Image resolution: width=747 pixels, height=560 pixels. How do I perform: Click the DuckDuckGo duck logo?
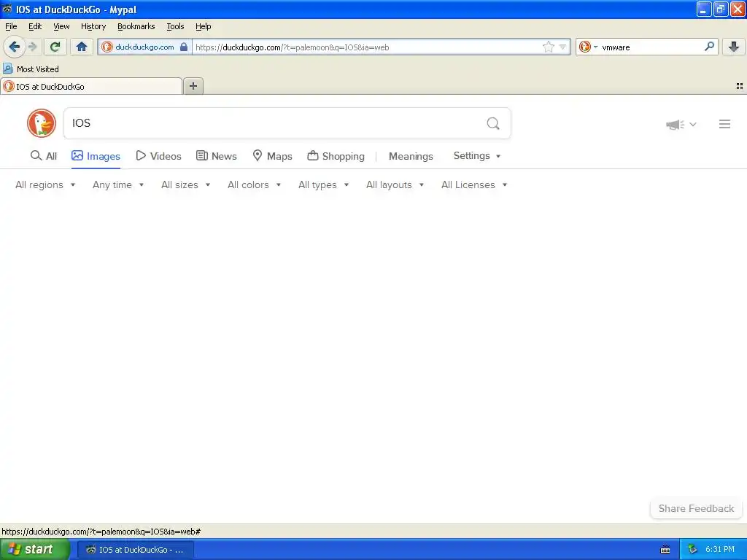click(x=42, y=123)
